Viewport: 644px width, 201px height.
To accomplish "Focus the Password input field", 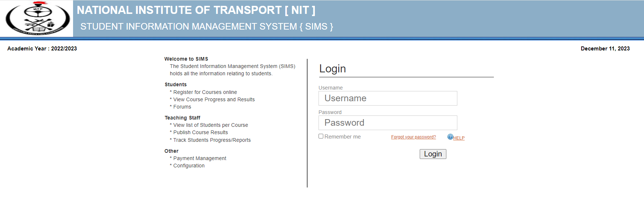I will point(388,123).
